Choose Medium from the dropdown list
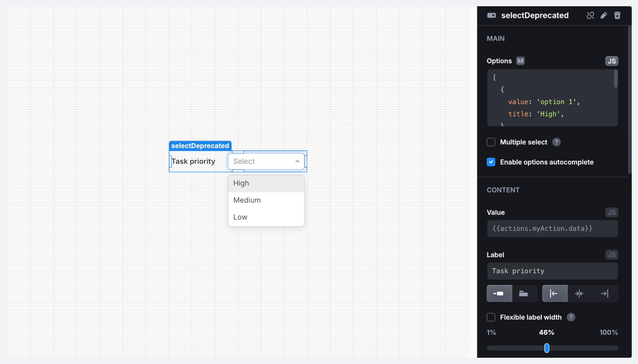 266,200
